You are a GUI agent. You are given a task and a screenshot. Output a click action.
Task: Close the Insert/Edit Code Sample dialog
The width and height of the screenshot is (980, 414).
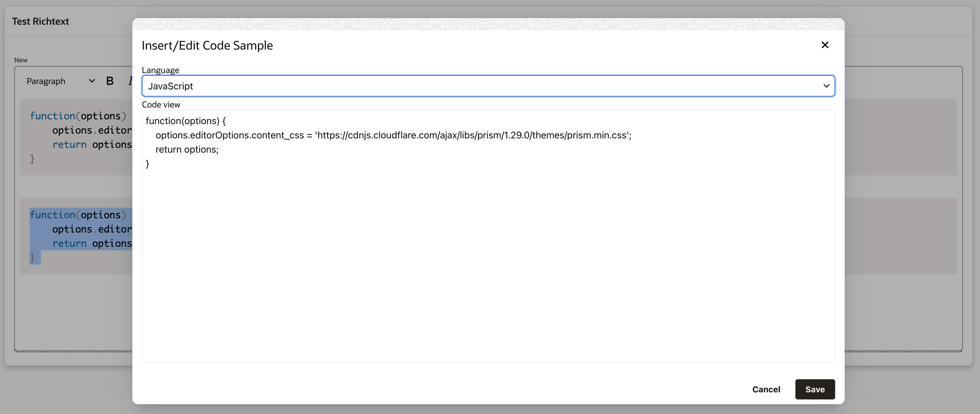click(x=824, y=45)
